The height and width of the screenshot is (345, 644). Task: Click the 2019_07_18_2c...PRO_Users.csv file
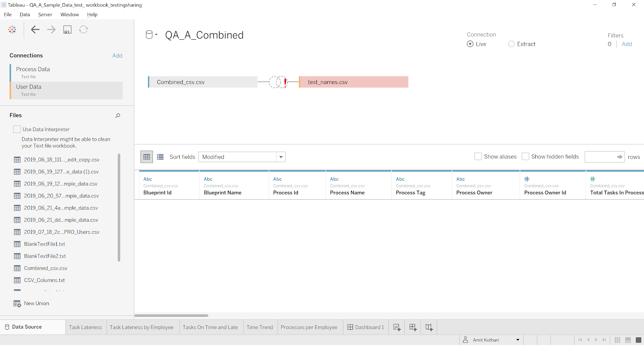pos(62,232)
